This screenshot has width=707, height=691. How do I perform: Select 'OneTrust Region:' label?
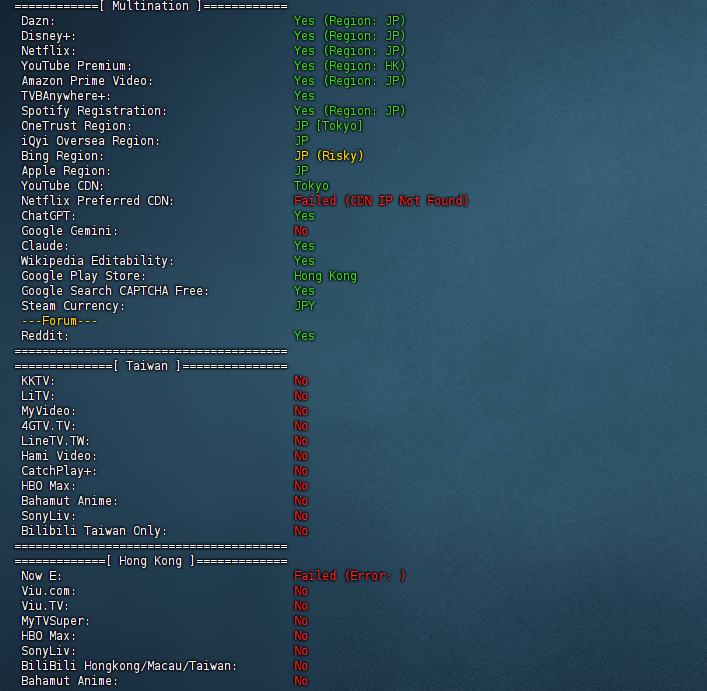click(76, 126)
